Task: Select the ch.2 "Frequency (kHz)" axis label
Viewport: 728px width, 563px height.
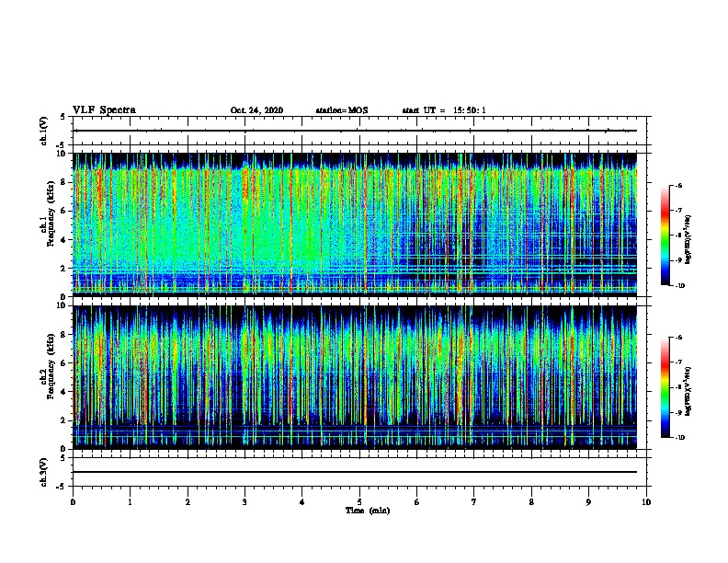Action: point(51,366)
